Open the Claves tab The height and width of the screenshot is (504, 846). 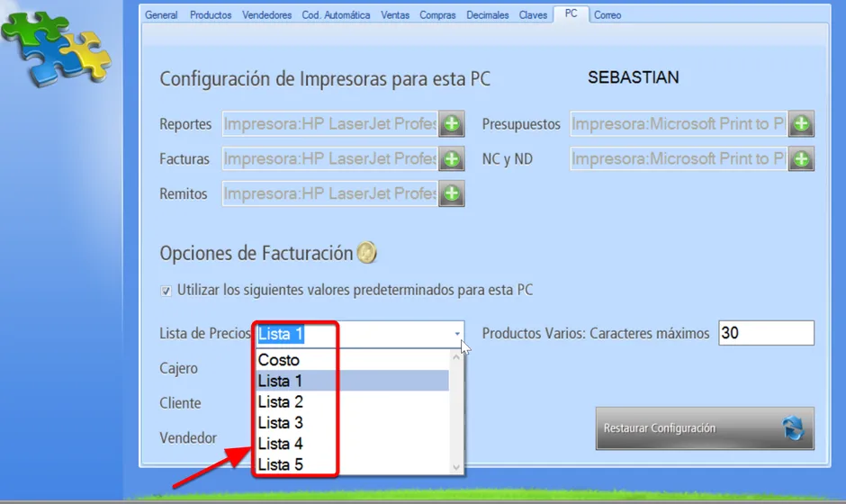[533, 15]
